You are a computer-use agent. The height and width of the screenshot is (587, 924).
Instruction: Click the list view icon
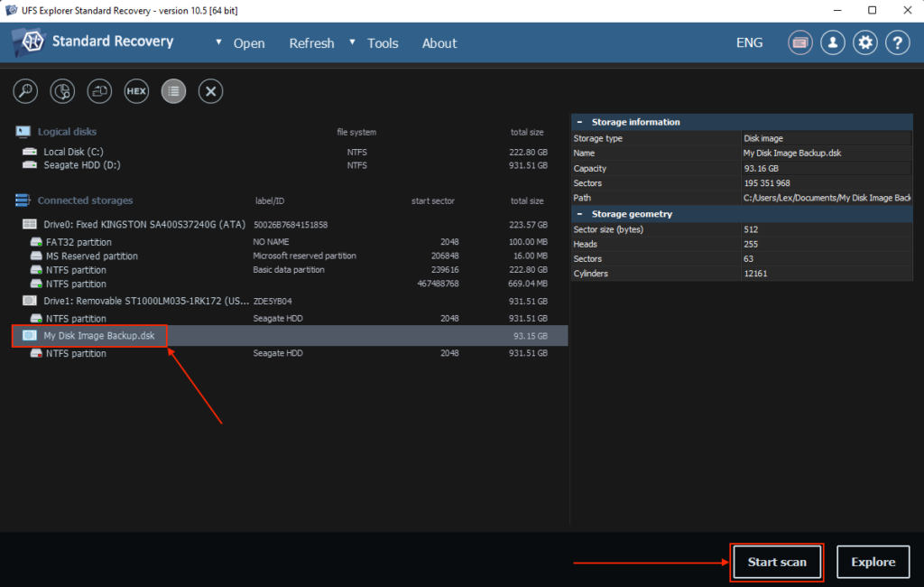(x=173, y=91)
